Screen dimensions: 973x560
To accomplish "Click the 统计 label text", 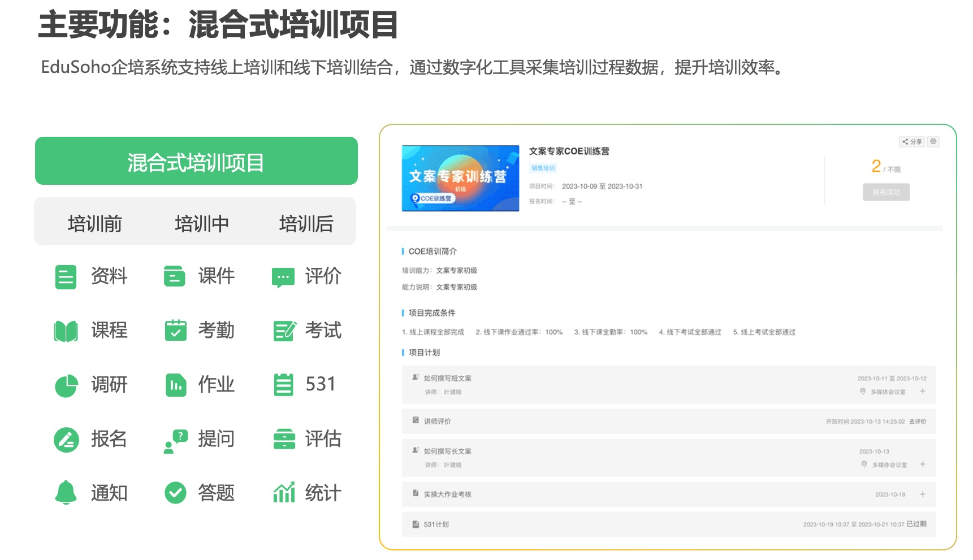I will tap(323, 493).
